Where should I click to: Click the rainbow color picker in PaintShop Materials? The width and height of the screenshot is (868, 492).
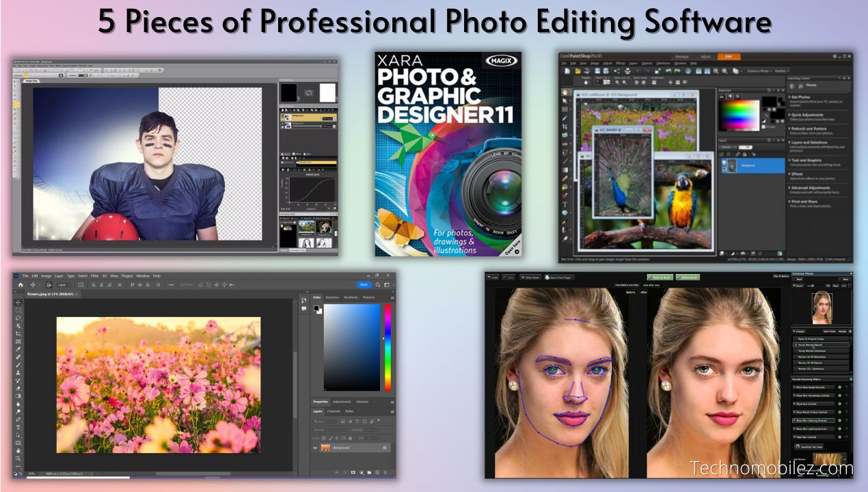(x=739, y=115)
